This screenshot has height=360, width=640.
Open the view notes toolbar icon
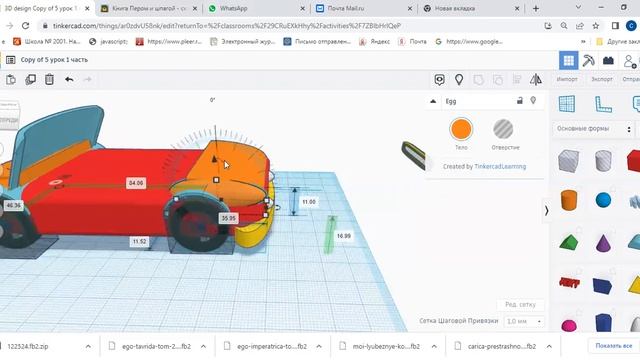click(440, 80)
